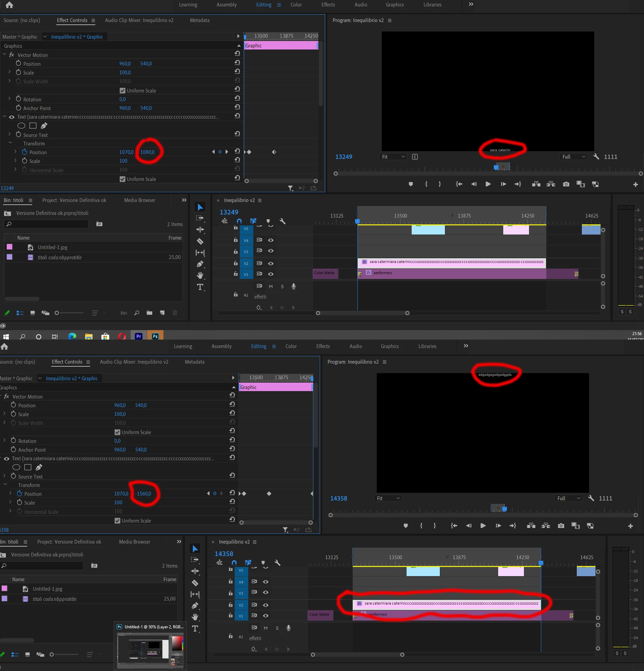Open Full resolution dropdown in lower Program monitor
644x671 pixels.
(x=569, y=498)
